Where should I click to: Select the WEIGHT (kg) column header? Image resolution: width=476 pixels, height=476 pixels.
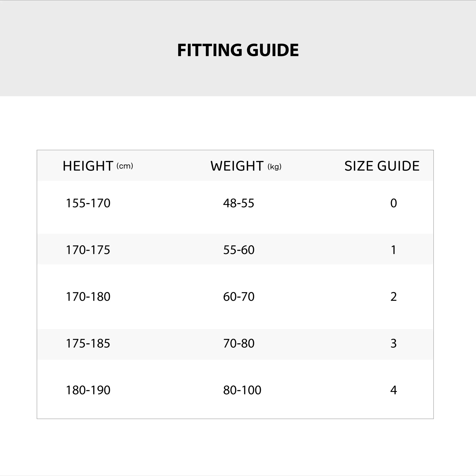246,166
